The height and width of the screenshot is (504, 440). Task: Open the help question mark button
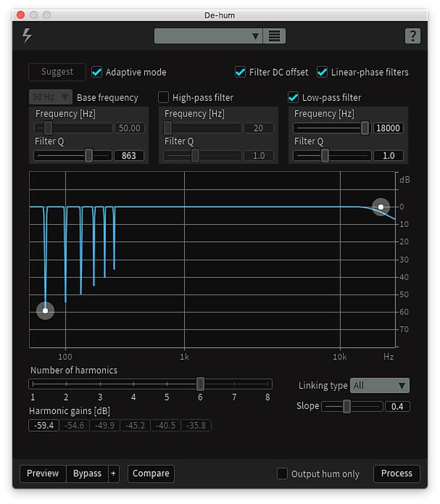point(412,36)
